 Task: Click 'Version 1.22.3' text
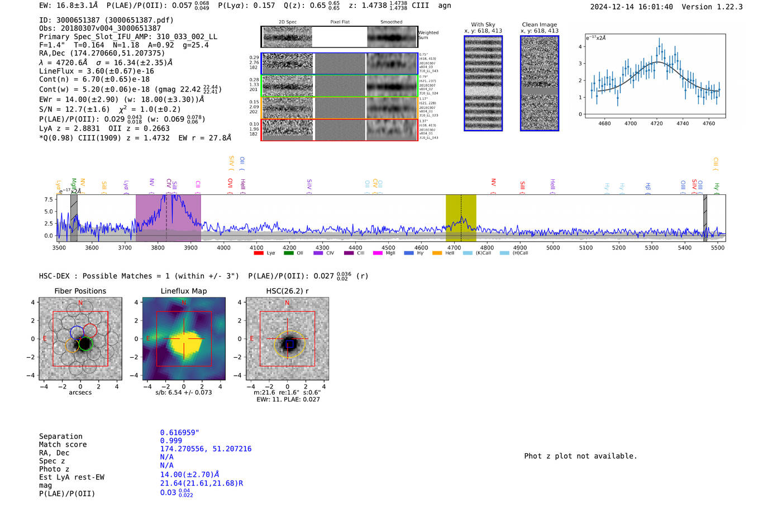click(x=712, y=7)
